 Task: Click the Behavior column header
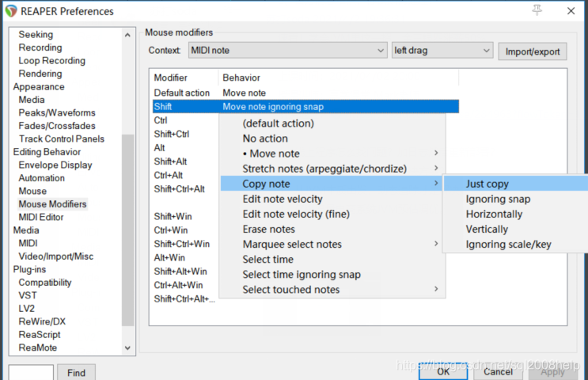(x=339, y=78)
